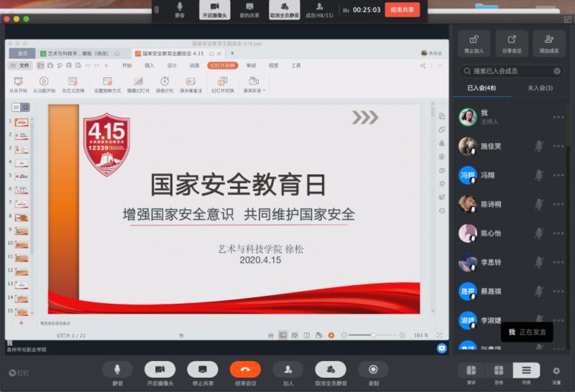575x392 pixels.
Task: Click 排练计时 rehearse timing icon
Action: point(165,85)
